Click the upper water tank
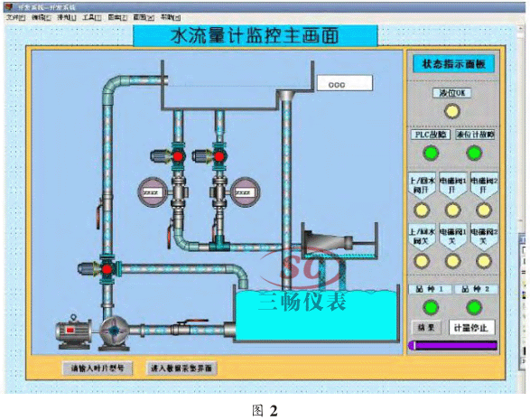The height and width of the screenshot is (420, 530). (237, 86)
